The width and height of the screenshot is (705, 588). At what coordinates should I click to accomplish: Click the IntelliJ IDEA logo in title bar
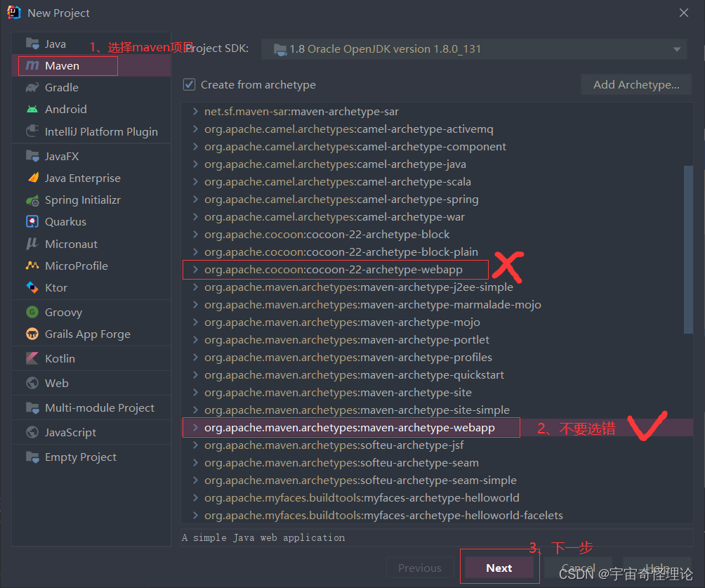(x=14, y=12)
